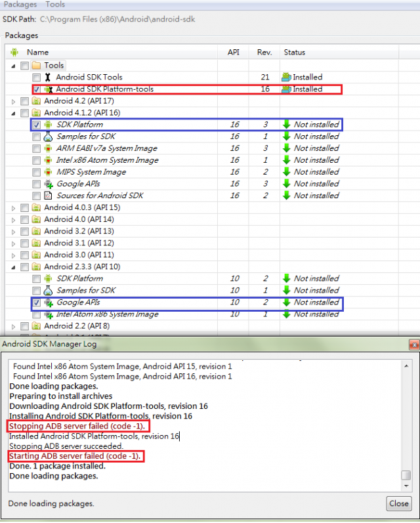Click the API 10 SDK Platform android icon

pyautogui.click(x=48, y=278)
